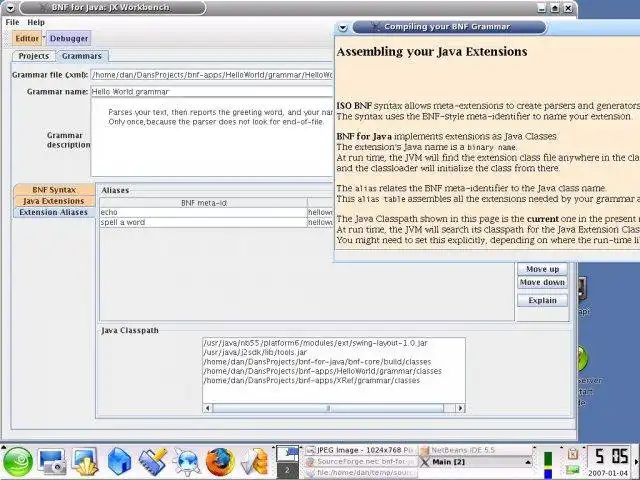Select the BNF Syntax side tab
The width and height of the screenshot is (640, 480).
54,190
